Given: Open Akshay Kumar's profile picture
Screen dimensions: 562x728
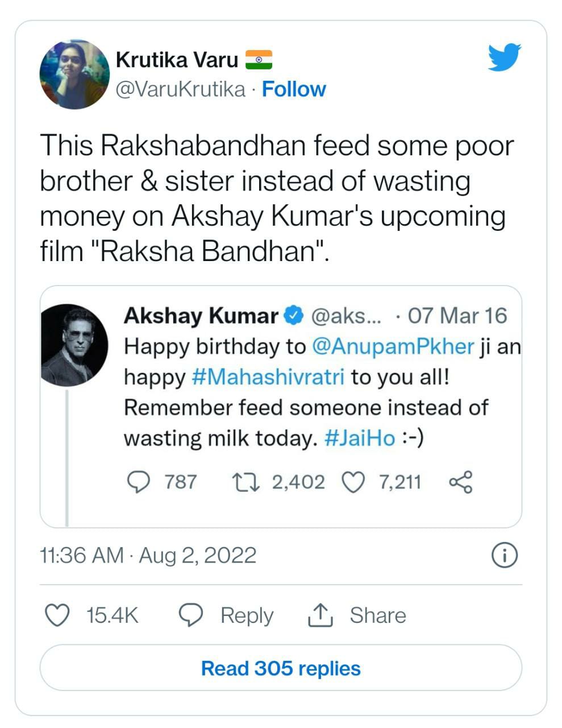Looking at the screenshot, I should pyautogui.click(x=74, y=345).
